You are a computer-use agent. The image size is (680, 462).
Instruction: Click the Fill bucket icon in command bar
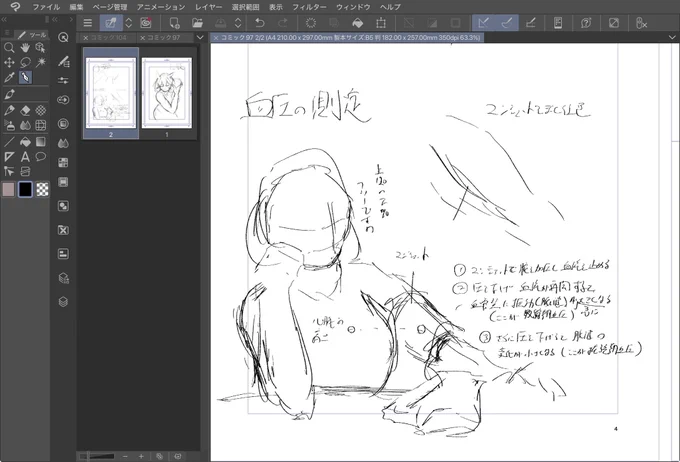pos(357,23)
